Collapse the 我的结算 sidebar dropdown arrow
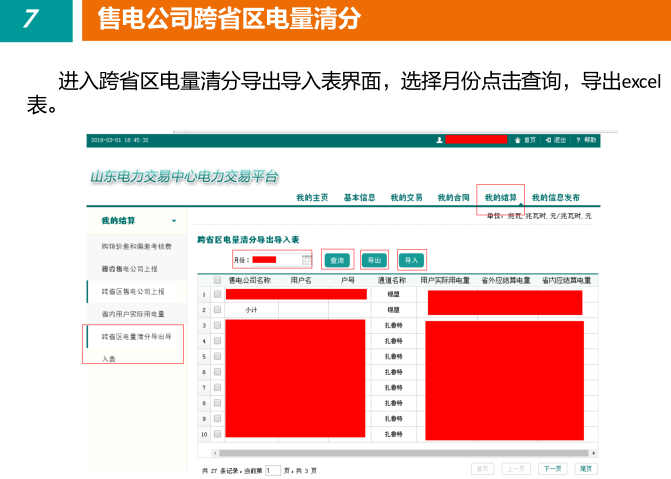Screen dimensions: 671x479 [x=173, y=220]
